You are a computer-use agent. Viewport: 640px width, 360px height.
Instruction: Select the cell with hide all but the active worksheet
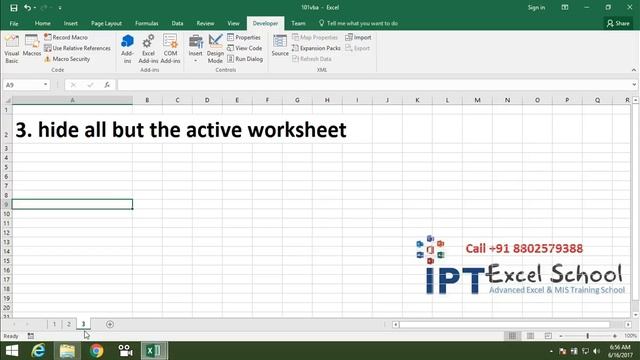pos(72,130)
